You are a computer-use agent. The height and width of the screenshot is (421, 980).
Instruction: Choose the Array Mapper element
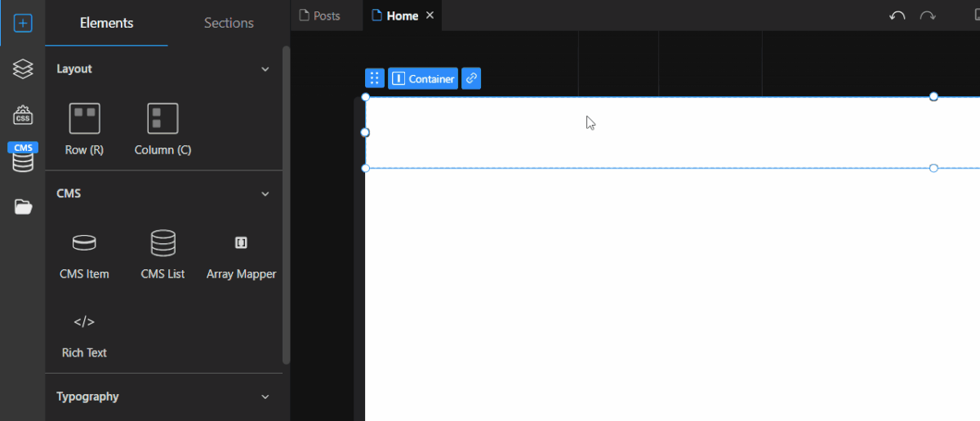241,254
